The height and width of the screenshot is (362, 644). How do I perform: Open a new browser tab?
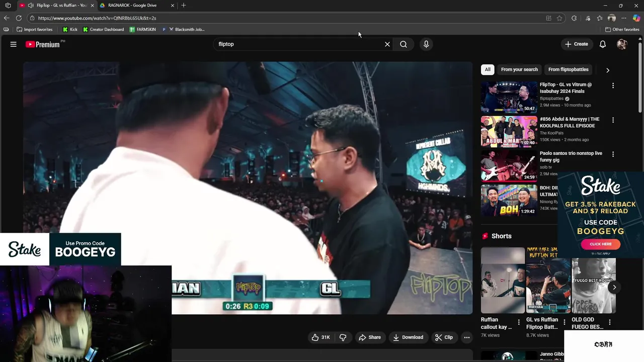point(184,6)
